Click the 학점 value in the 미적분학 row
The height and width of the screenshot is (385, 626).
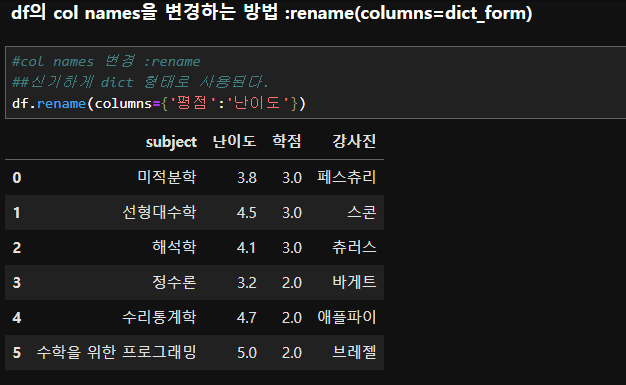coord(292,178)
